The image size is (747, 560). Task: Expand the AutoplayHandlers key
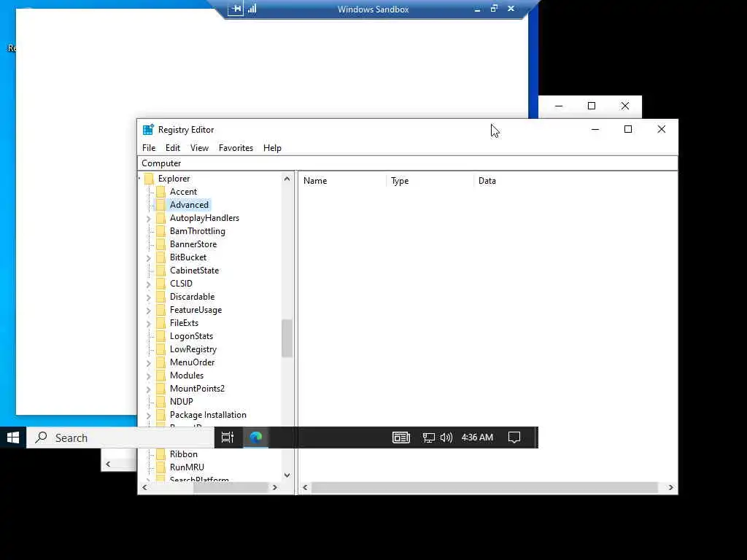click(149, 219)
